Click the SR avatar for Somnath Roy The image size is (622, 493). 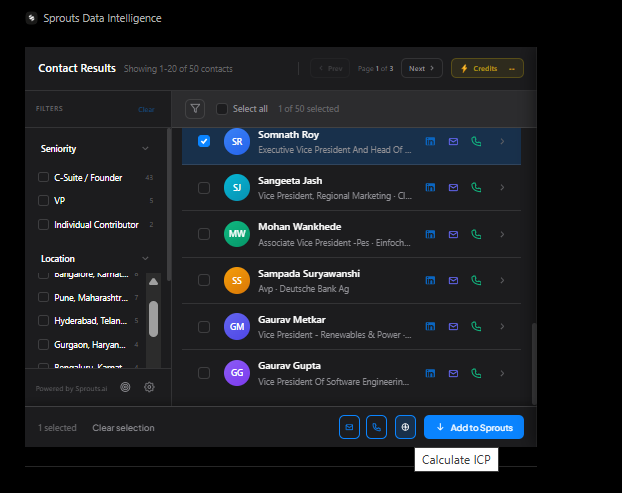coord(237,142)
